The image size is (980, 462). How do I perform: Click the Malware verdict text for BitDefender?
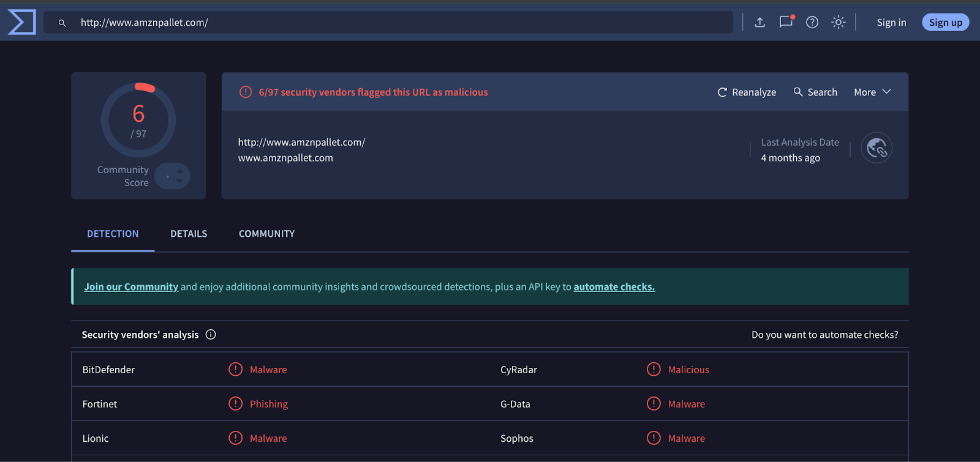tap(268, 370)
